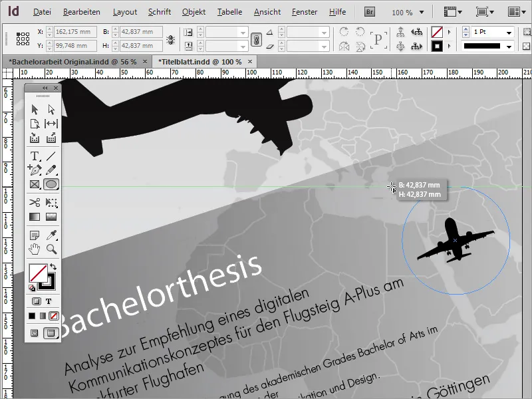Viewport: 532px width, 399px height.
Task: Activate the Scissors tool
Action: click(x=35, y=203)
